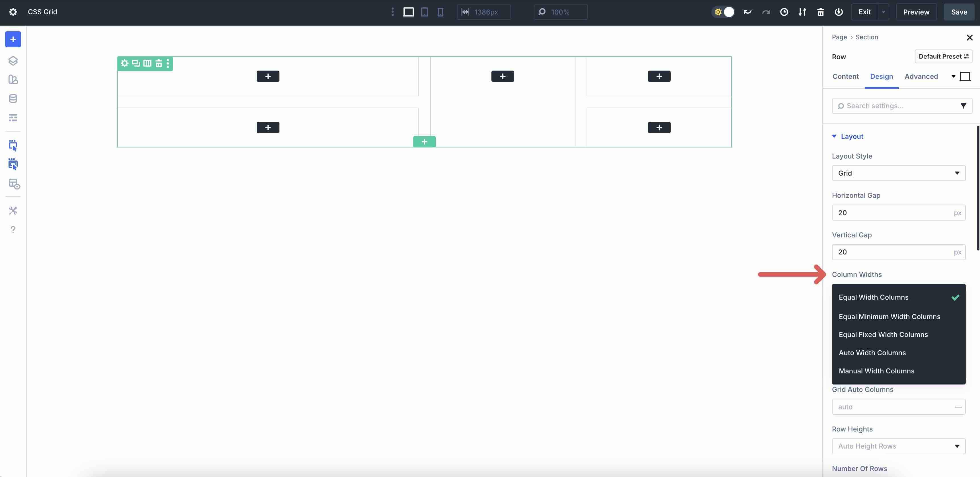The width and height of the screenshot is (980, 477).
Task: Undo the last action
Action: (747, 12)
